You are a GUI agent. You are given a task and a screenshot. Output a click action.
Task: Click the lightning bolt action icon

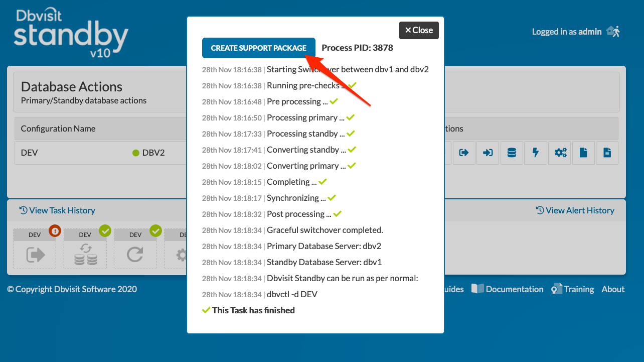535,153
